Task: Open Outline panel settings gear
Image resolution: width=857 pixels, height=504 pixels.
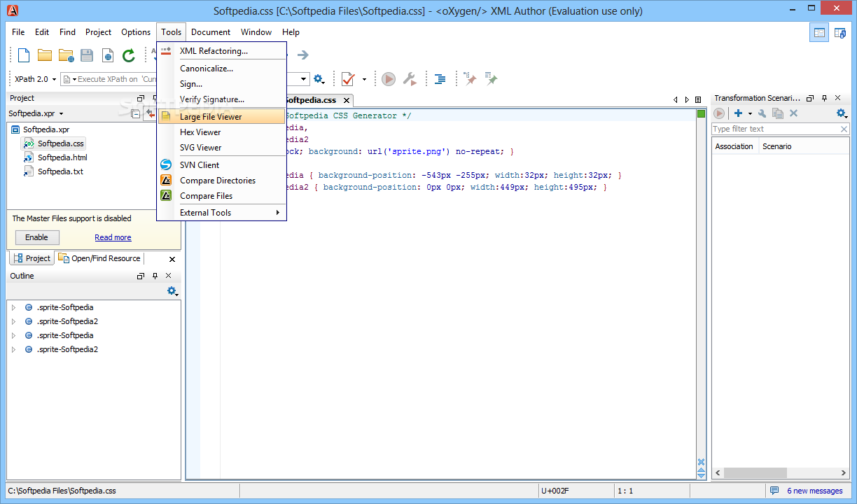Action: pos(172,291)
